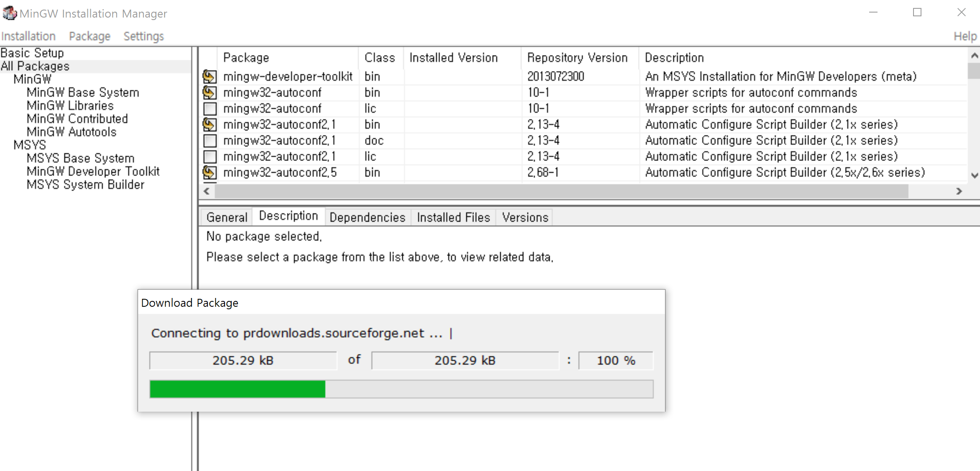Click right arrow of horizontal scrollbar
This screenshot has height=471, width=980.
tap(959, 191)
